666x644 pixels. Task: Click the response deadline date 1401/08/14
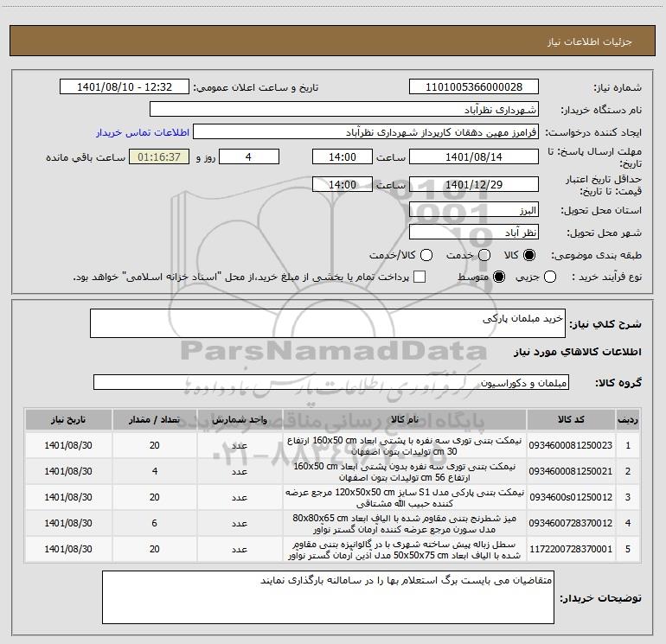[x=474, y=156]
